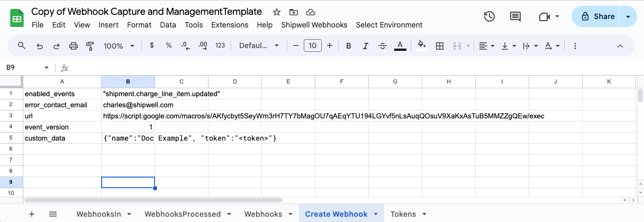The height and width of the screenshot is (222, 644).
Task: Open vertical align dropdown
Action: [x=508, y=46]
